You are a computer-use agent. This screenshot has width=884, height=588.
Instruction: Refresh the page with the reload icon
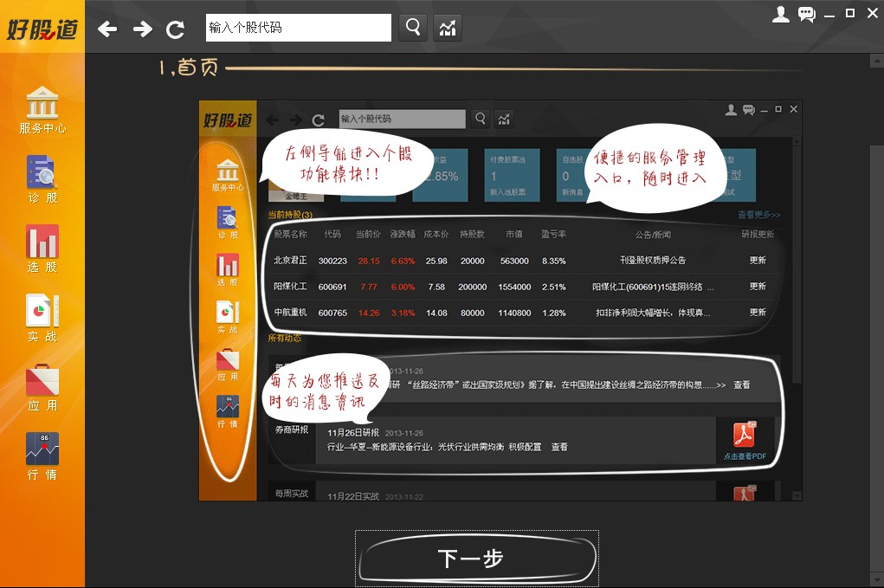tap(176, 29)
